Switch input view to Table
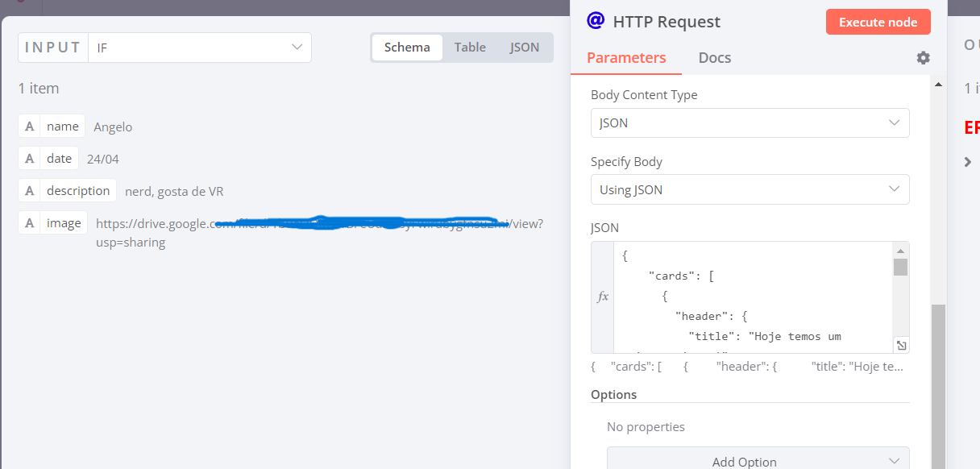Screen dimensions: 980x469 tap(470, 48)
